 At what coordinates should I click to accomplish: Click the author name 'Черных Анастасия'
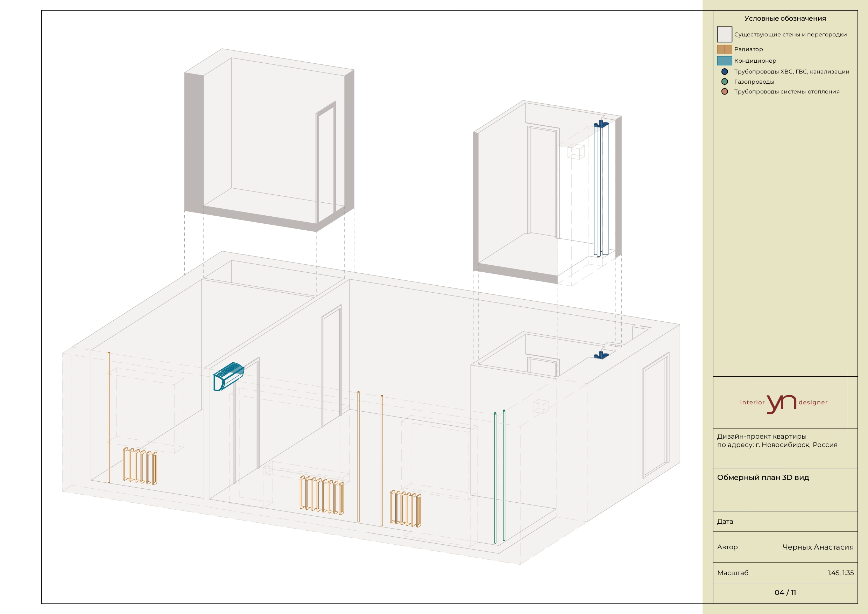pyautogui.click(x=818, y=547)
